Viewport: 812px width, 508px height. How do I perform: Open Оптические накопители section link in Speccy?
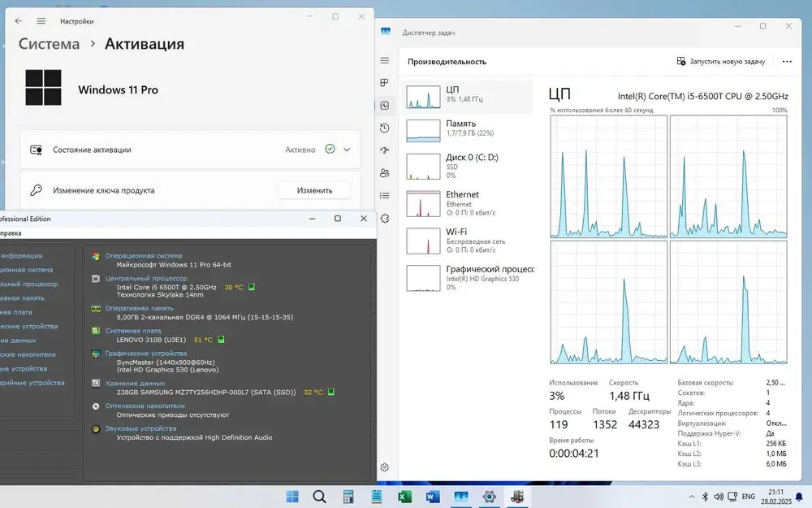coord(145,406)
